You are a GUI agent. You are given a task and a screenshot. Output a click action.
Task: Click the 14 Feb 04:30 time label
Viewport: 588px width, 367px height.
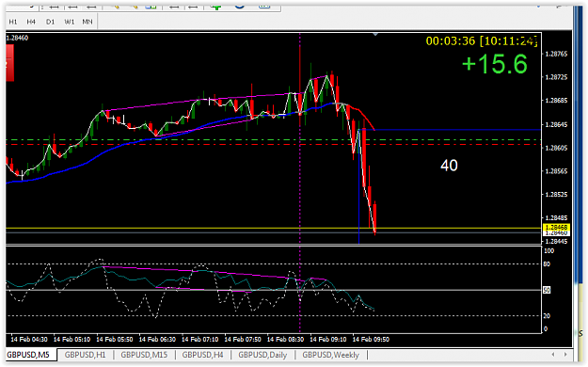coord(29,339)
